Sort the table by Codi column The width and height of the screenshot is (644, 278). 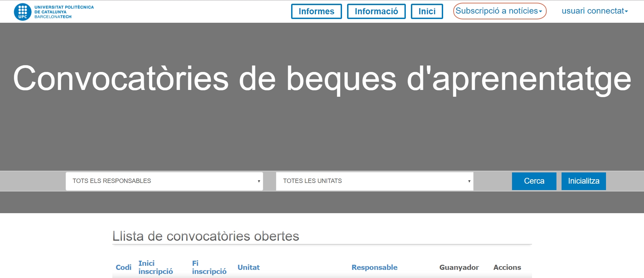click(x=124, y=267)
